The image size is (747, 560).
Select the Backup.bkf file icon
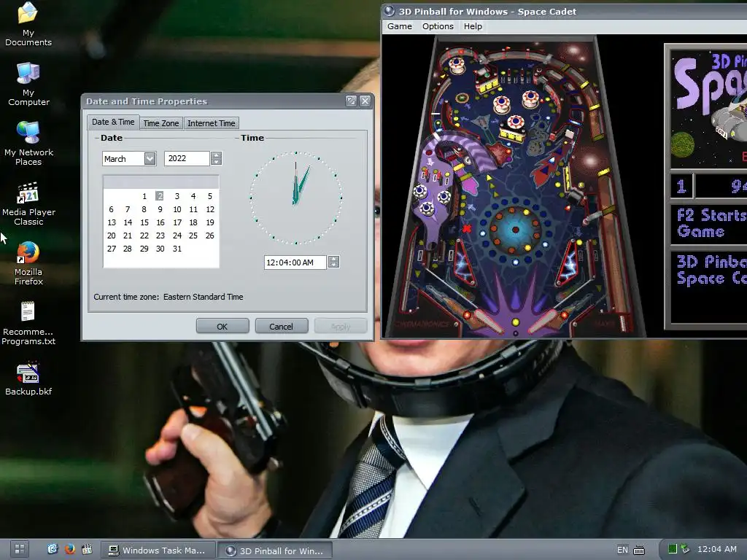coord(28,379)
